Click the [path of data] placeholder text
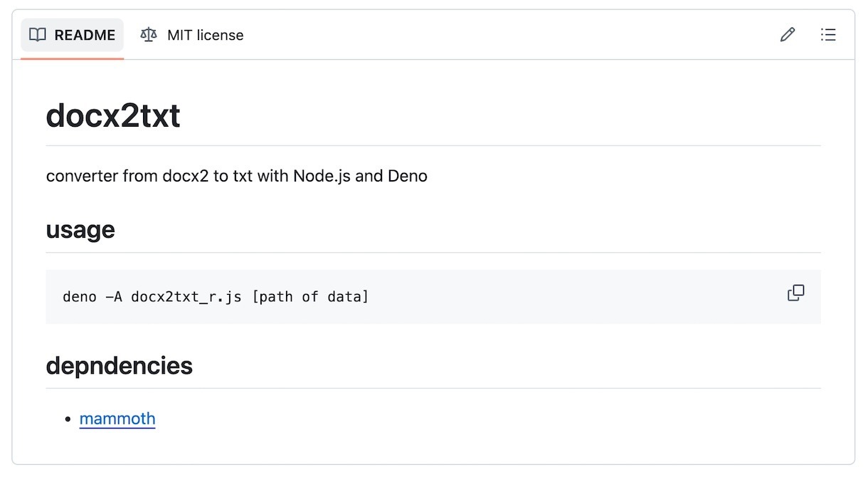Viewport: 868px width, 477px height. [x=310, y=297]
